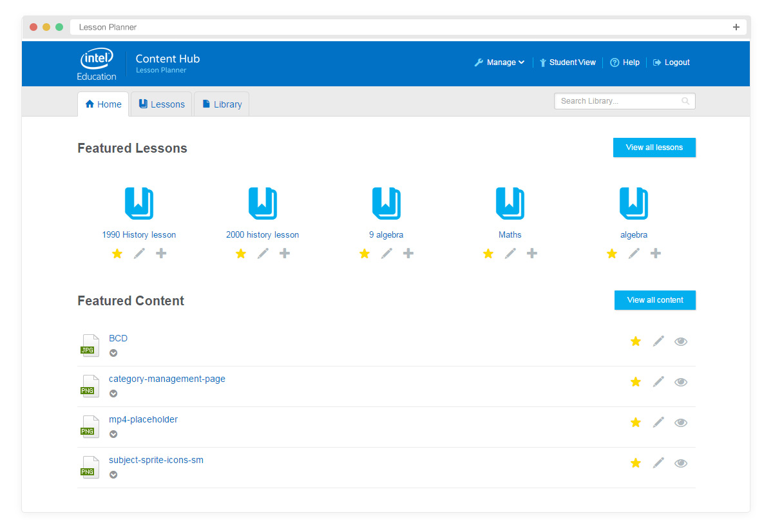Toggle the star on the algebra lesson

(x=611, y=253)
